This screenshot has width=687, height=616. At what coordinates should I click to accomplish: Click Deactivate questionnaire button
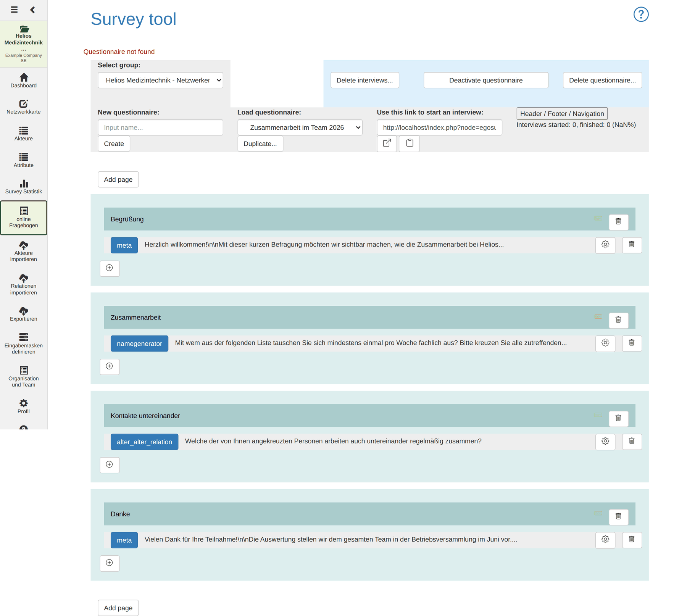point(486,80)
